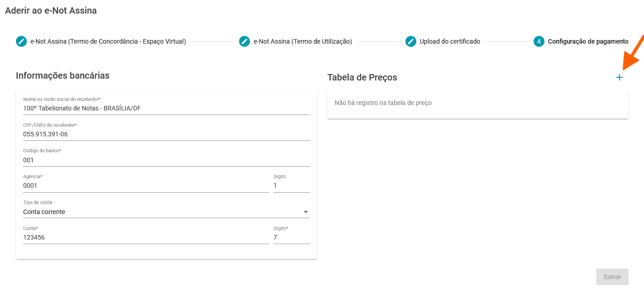The height and width of the screenshot is (305, 644).
Task: Go to the Upload do certificado step label
Action: 450,41
